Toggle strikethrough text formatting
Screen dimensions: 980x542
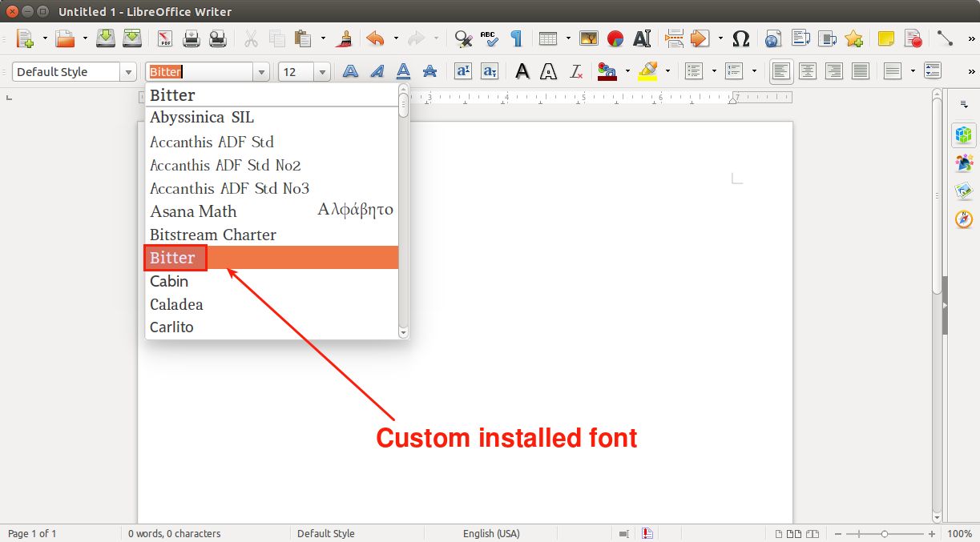pyautogui.click(x=430, y=71)
